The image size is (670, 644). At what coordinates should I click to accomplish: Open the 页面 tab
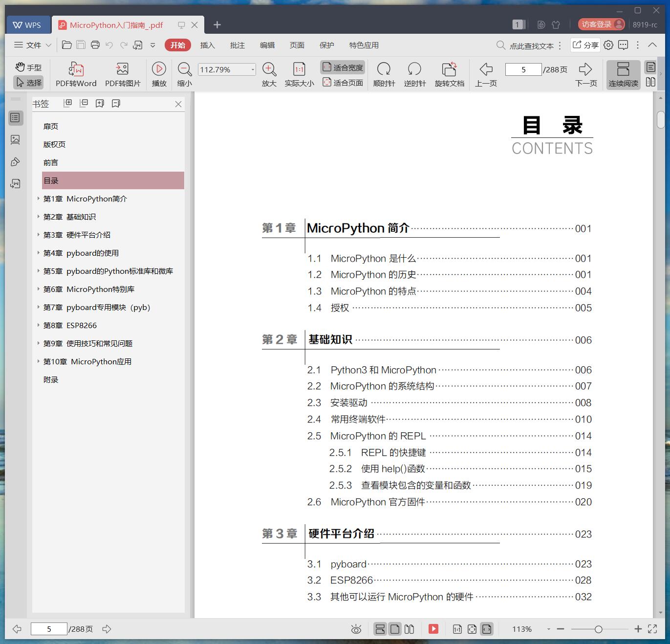(297, 45)
